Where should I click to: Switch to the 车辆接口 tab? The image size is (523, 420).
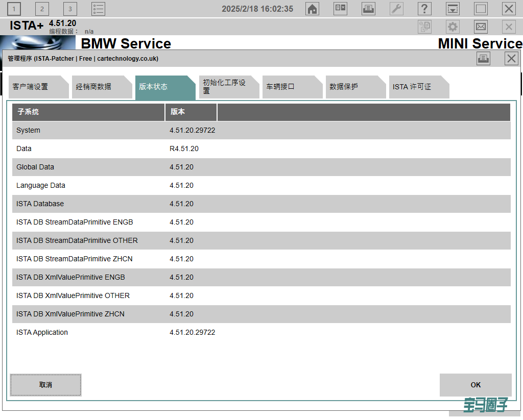tap(288, 87)
